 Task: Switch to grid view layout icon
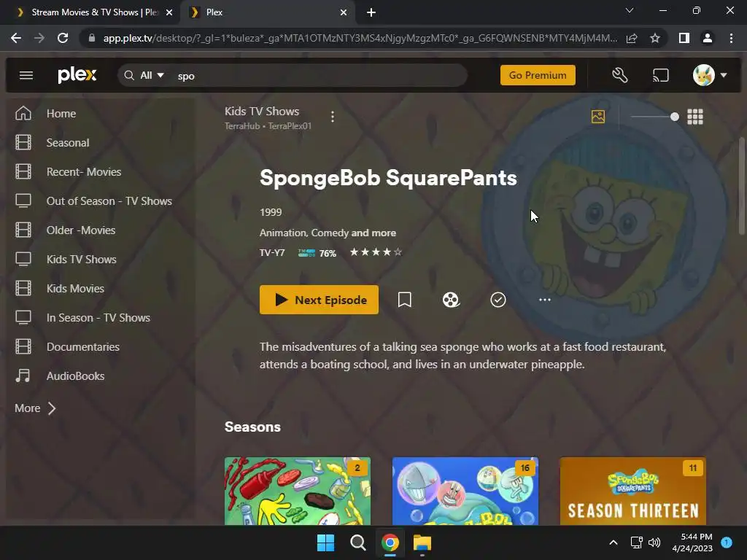[x=695, y=117]
